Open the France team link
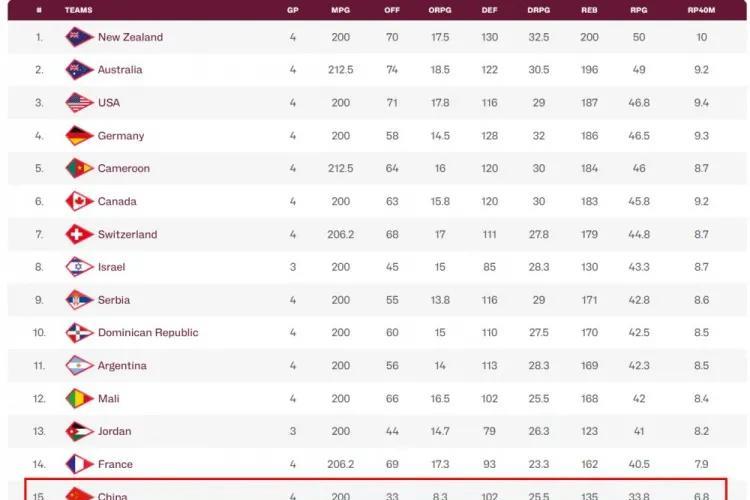Viewport: 750px width, 500px height. [x=115, y=464]
